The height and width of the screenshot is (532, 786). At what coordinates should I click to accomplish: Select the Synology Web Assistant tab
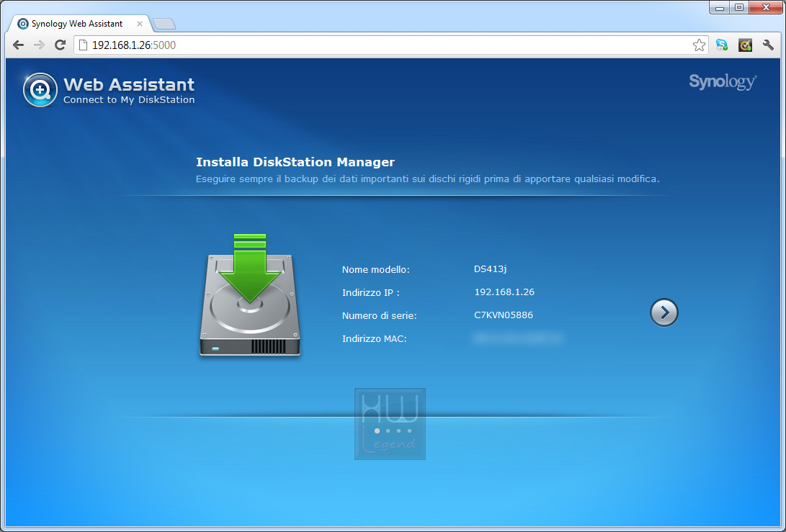tap(80, 24)
